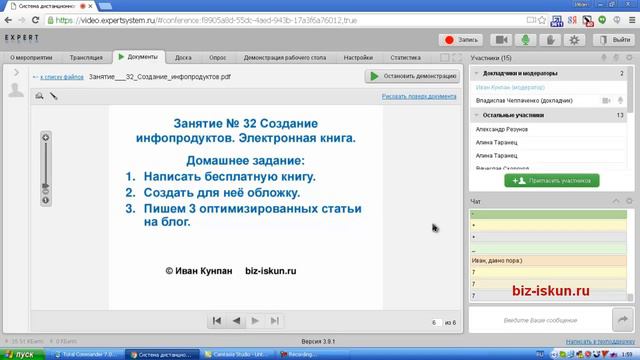The width and height of the screenshot is (640, 360).
Task: Select the Документы tab
Action: coord(138,57)
